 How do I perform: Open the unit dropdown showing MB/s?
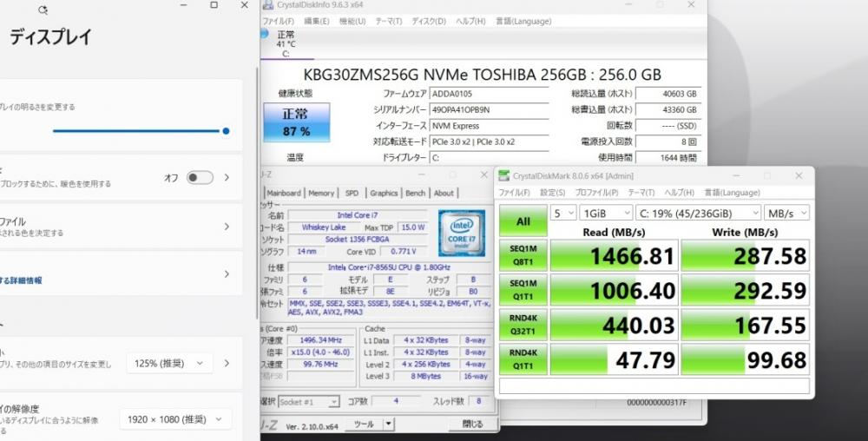[x=786, y=213]
